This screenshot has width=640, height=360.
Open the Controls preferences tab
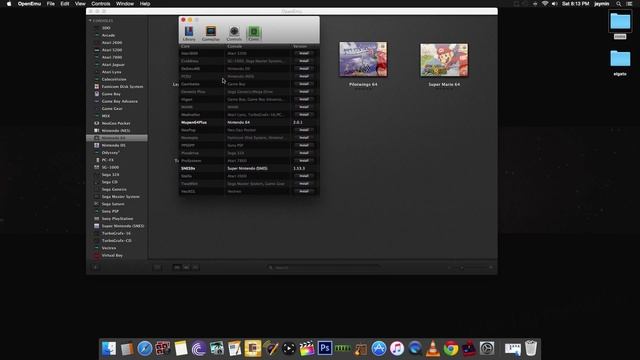coord(234,33)
